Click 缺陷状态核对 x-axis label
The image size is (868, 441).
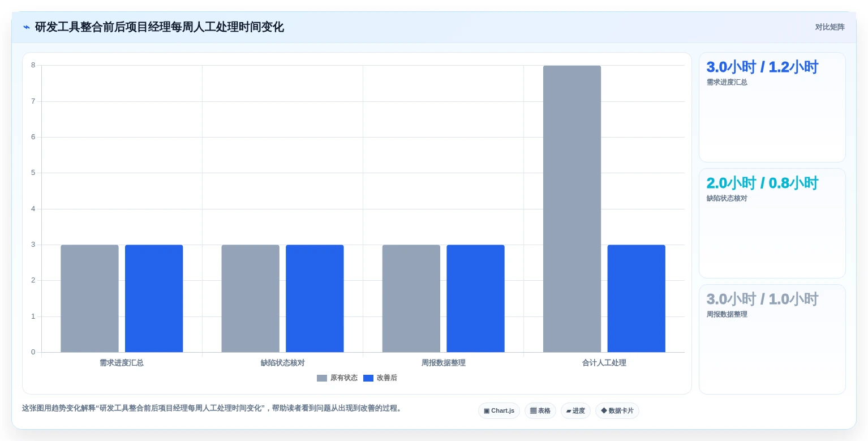click(x=282, y=363)
